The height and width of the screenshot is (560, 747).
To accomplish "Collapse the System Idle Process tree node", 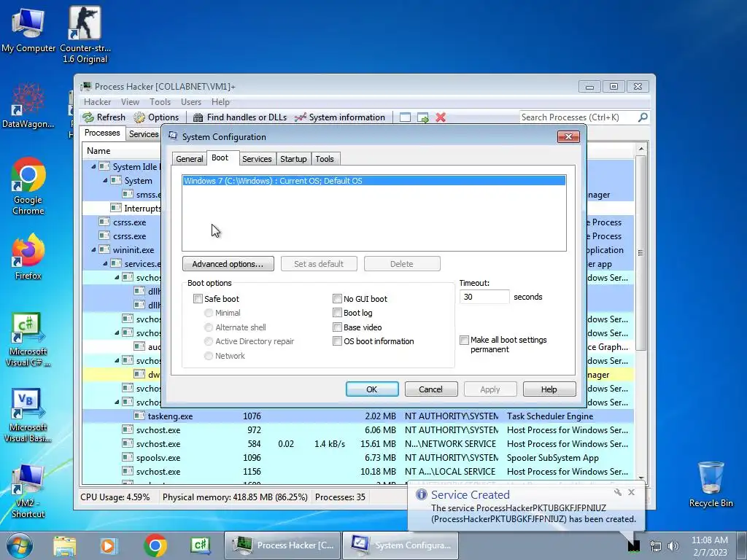I will pyautogui.click(x=93, y=167).
